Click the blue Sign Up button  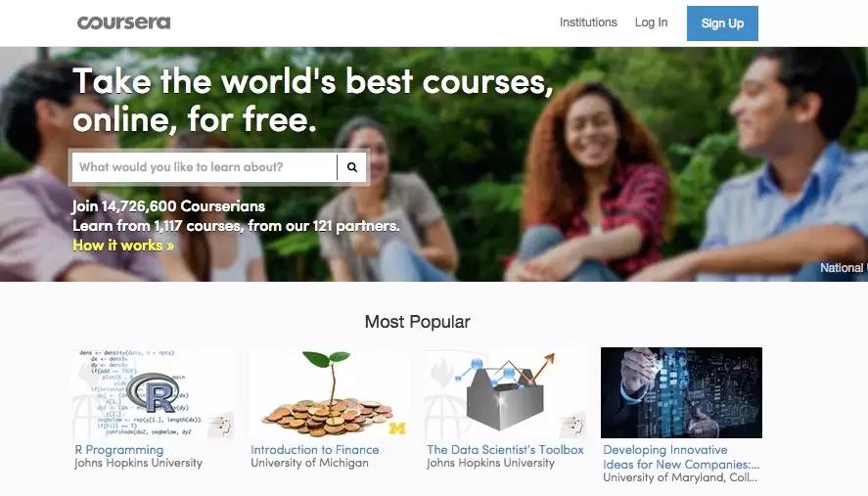(722, 23)
